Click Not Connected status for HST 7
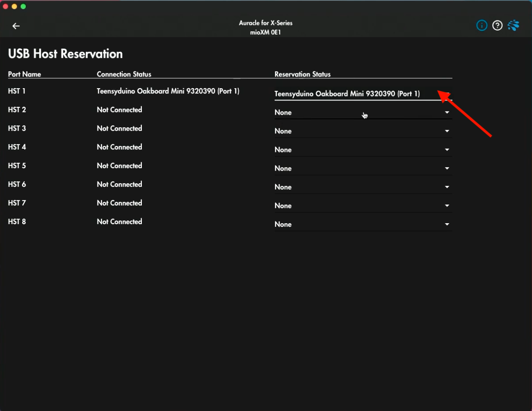The image size is (532, 411). coord(120,203)
